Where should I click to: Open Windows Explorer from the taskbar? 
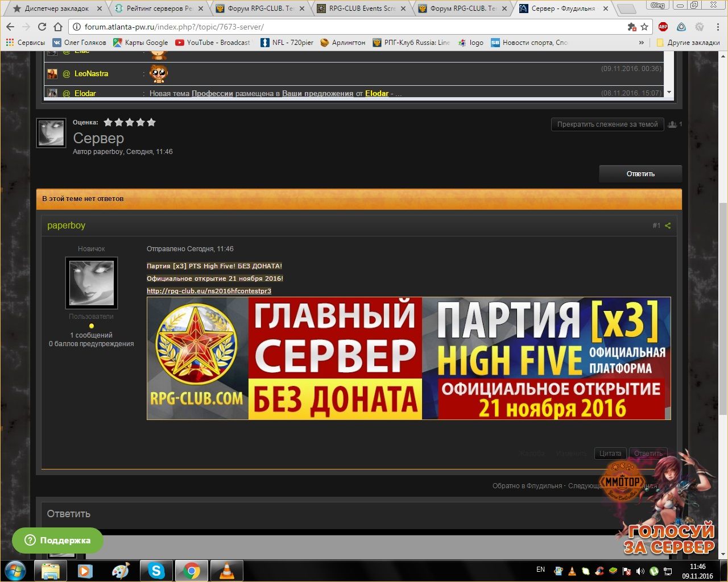tap(51, 571)
